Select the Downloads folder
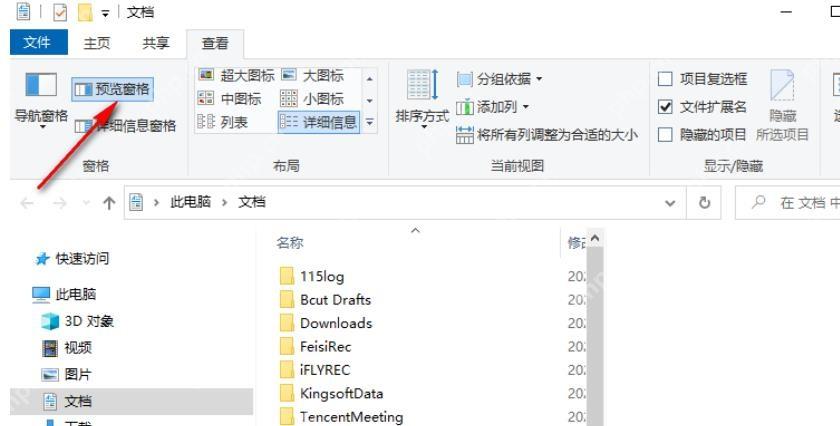Screen dimensions: 840x426 pyautogui.click(x=326, y=323)
